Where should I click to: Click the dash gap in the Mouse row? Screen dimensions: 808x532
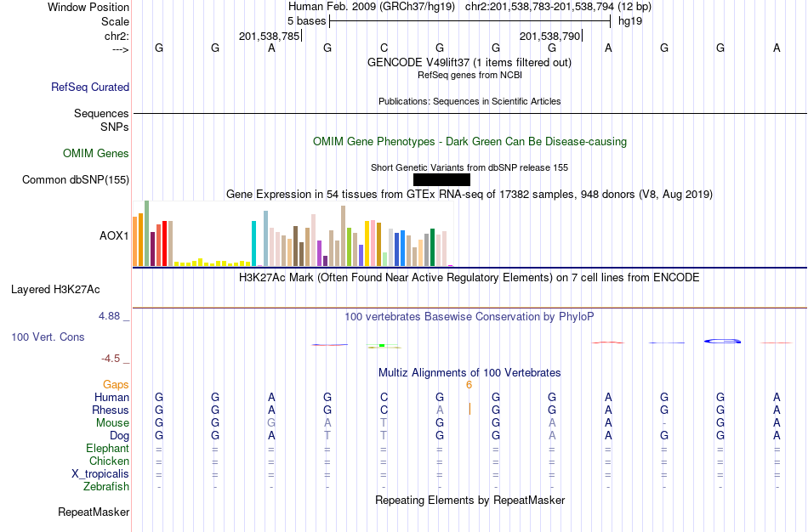pyautogui.click(x=664, y=423)
